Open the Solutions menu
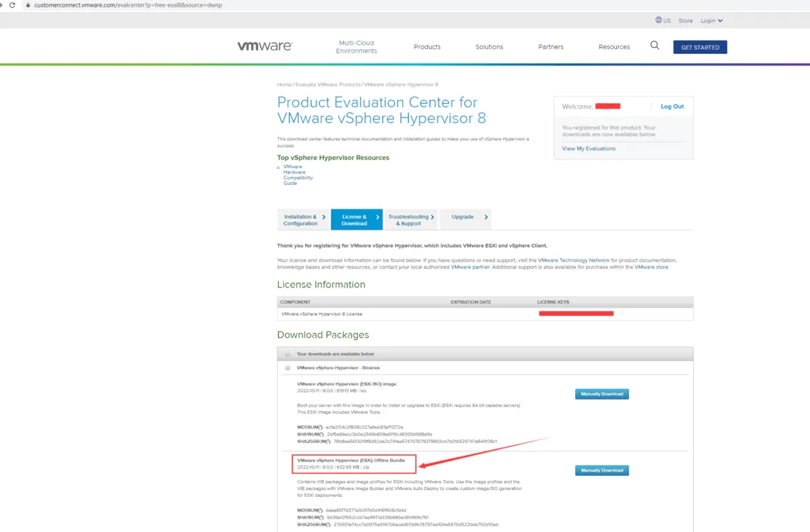Screen dimensions: 810x532 [489, 47]
